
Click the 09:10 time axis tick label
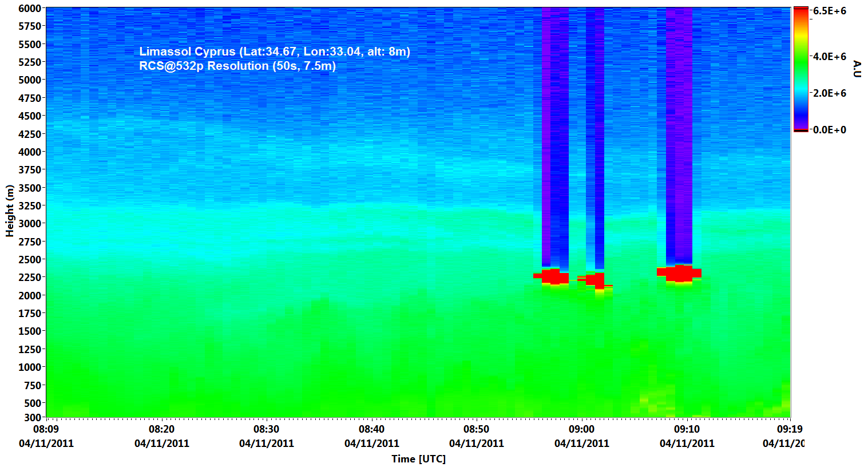pyautogui.click(x=687, y=429)
